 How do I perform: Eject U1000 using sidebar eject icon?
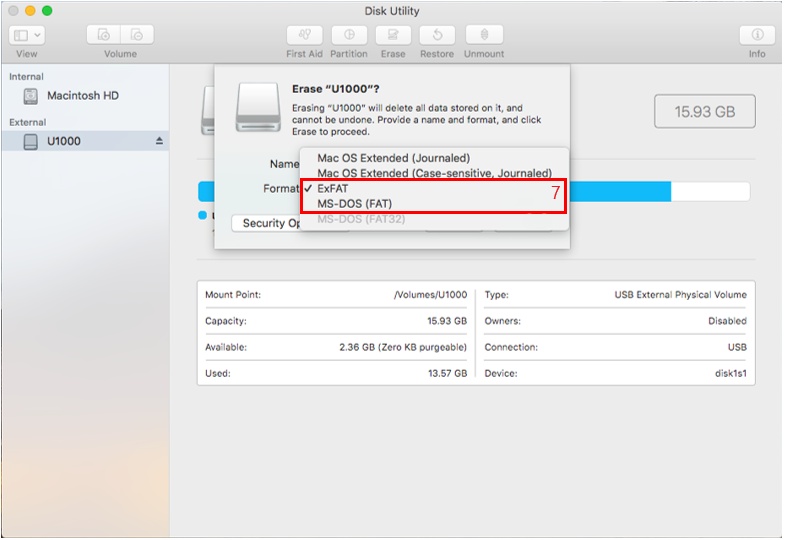(x=158, y=142)
